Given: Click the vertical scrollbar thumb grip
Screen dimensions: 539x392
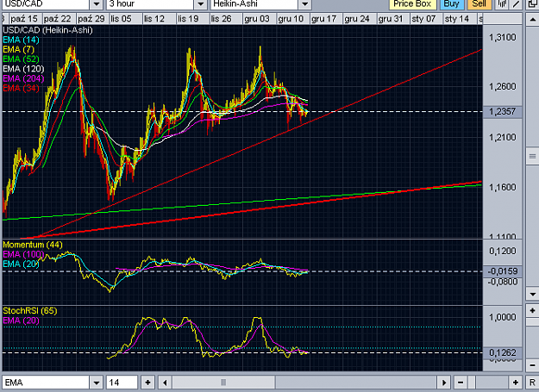Looking at the screenshot, I should [532, 157].
